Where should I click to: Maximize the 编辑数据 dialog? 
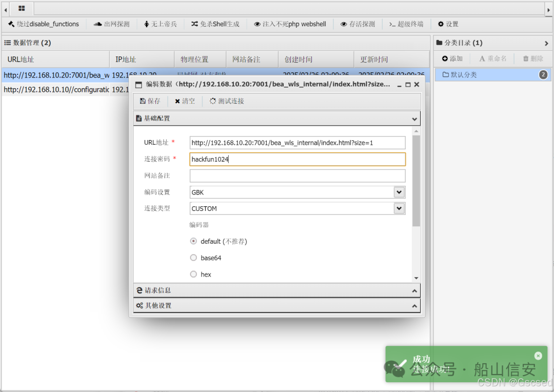[x=408, y=85]
